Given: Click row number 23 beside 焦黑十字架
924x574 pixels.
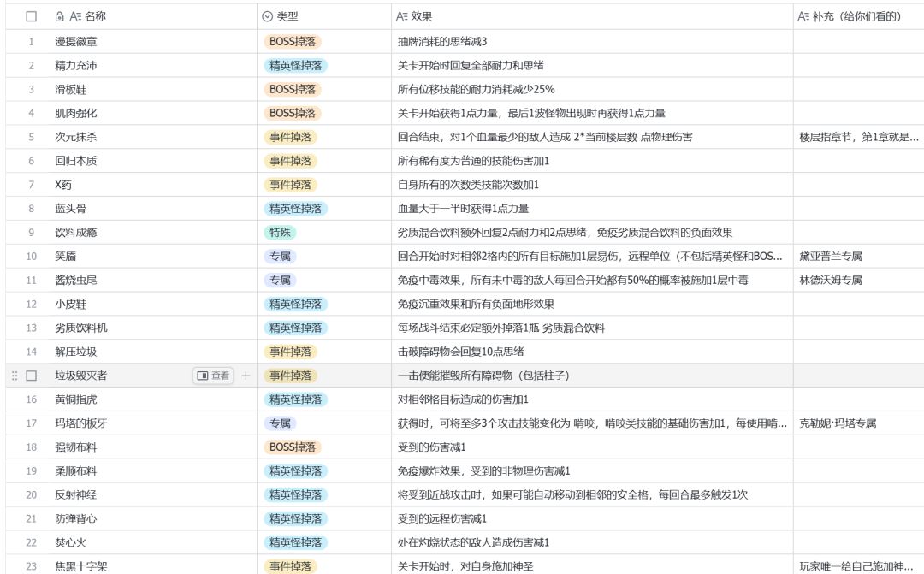Looking at the screenshot, I should 32,566.
